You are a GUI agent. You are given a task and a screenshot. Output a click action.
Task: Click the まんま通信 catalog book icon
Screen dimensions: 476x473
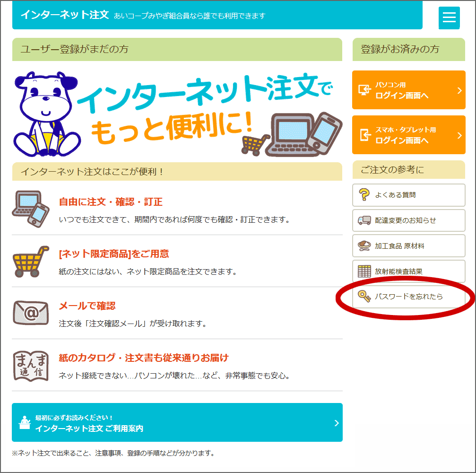click(x=31, y=366)
